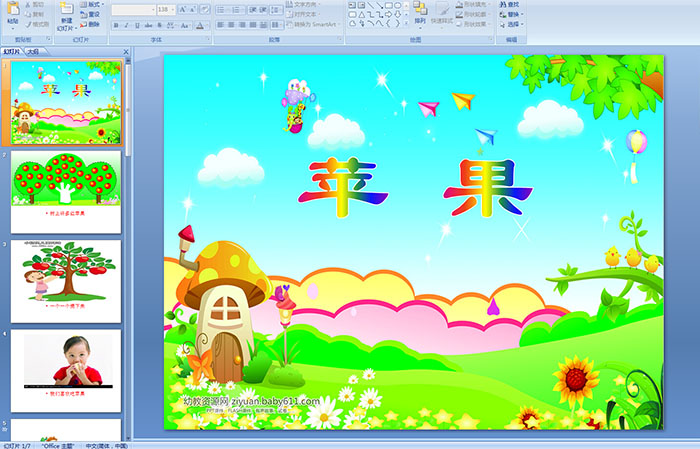Click the Increase Font Size icon
This screenshot has height=449, width=700.
tap(179, 9)
